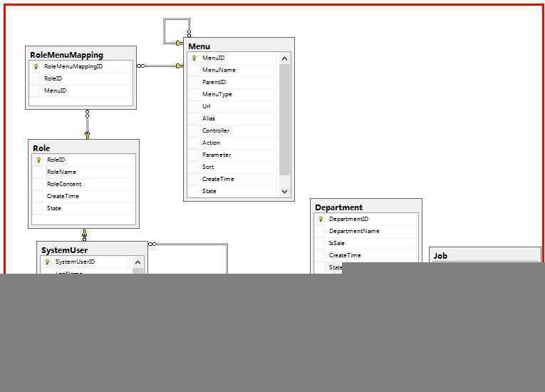
Task: Click the Menu table up scroll arrow
Action: point(285,58)
